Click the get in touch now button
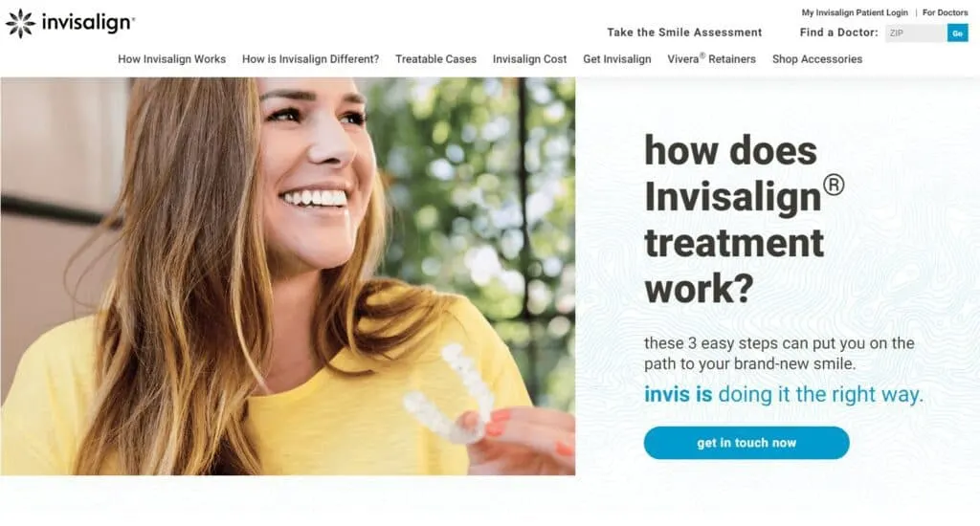This screenshot has width=980, height=526. point(746,443)
